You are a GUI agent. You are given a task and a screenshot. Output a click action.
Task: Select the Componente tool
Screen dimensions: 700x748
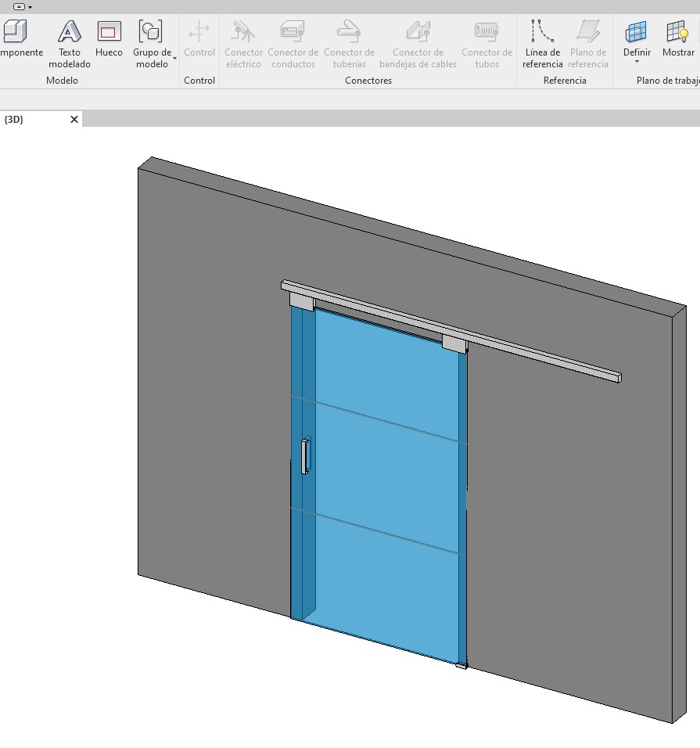click(16, 41)
